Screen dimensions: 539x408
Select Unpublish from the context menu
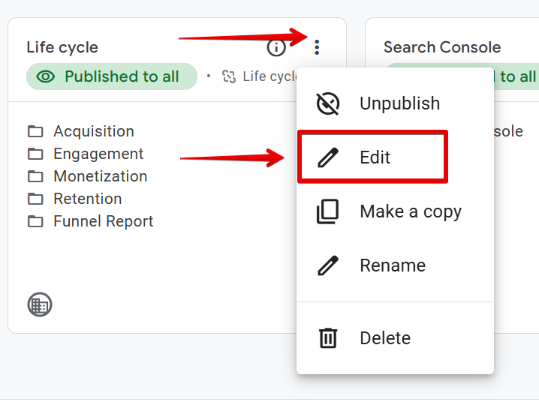tap(395, 103)
